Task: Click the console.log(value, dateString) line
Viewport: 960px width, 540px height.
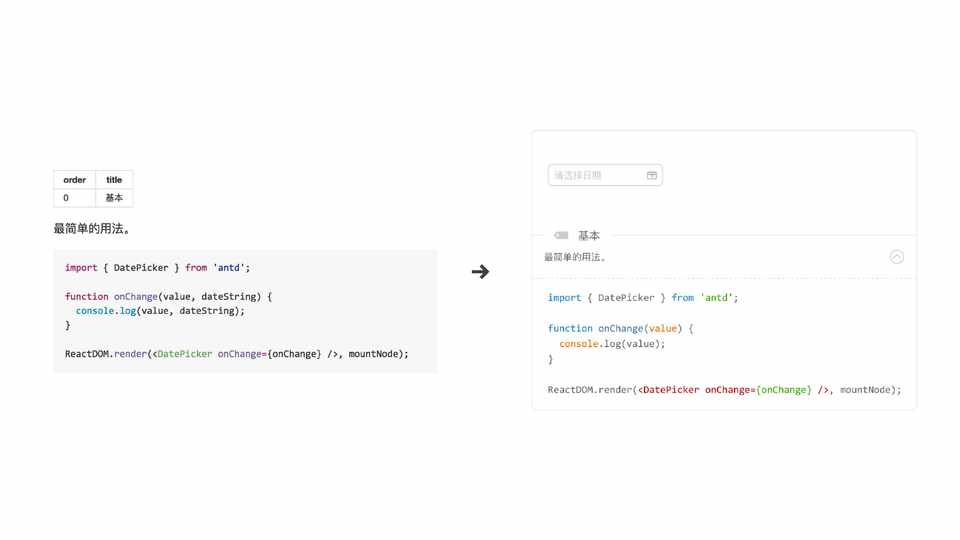Action: pos(160,311)
